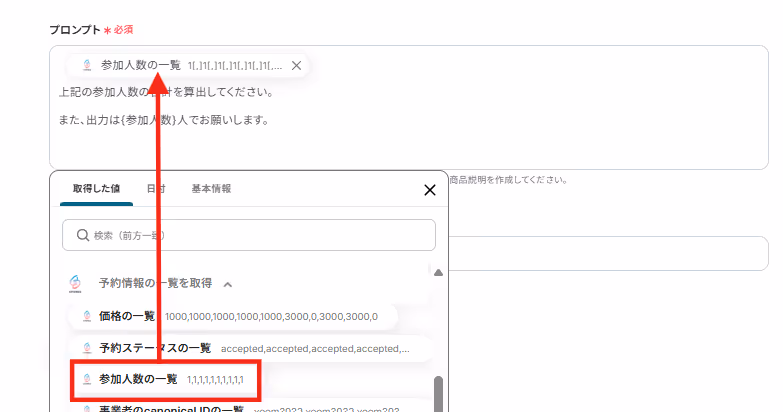Switch to the 基本情報 tab
The height and width of the screenshot is (412, 783).
211,189
